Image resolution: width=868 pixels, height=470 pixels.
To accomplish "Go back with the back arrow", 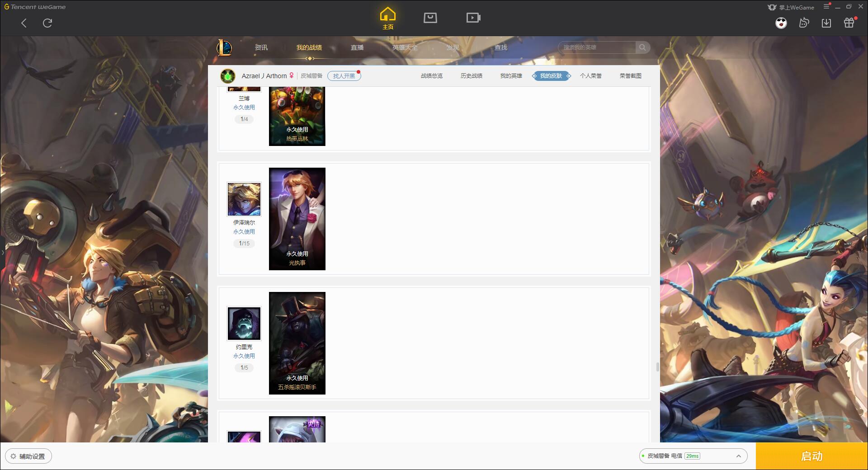I will (x=24, y=23).
